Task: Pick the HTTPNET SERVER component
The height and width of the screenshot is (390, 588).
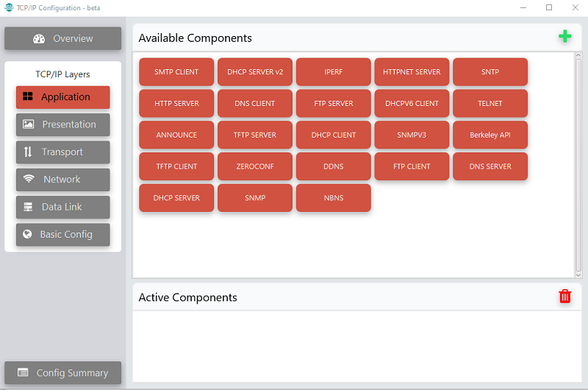Action: [412, 72]
